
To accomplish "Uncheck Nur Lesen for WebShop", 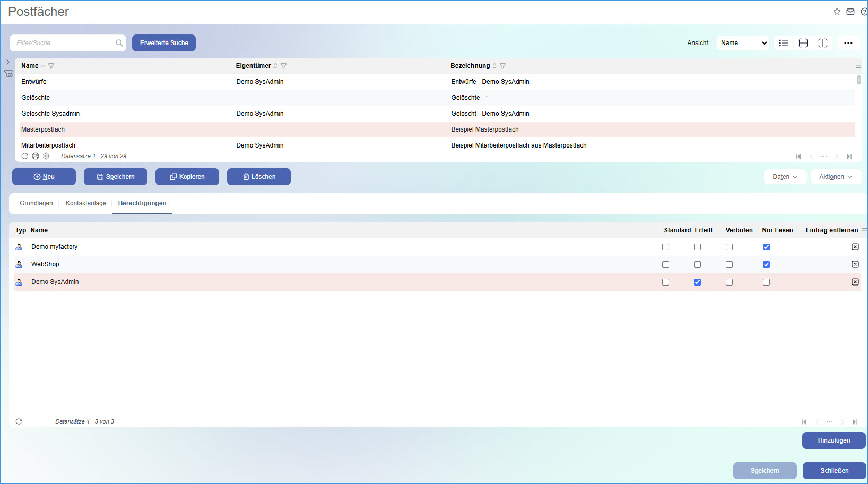I will point(766,264).
